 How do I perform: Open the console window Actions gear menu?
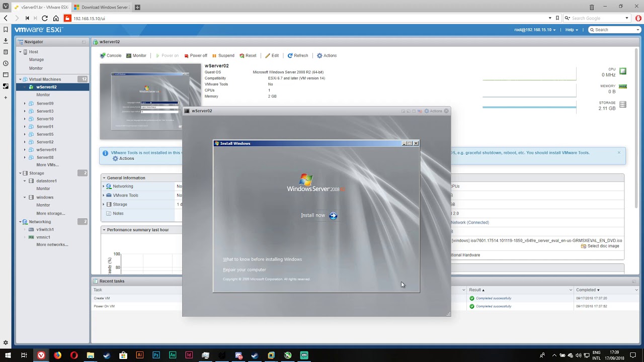433,111
